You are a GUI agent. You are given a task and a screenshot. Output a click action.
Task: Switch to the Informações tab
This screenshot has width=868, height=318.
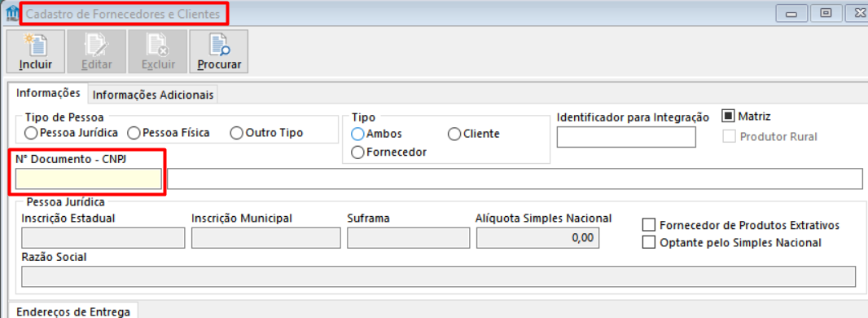pyautogui.click(x=49, y=92)
